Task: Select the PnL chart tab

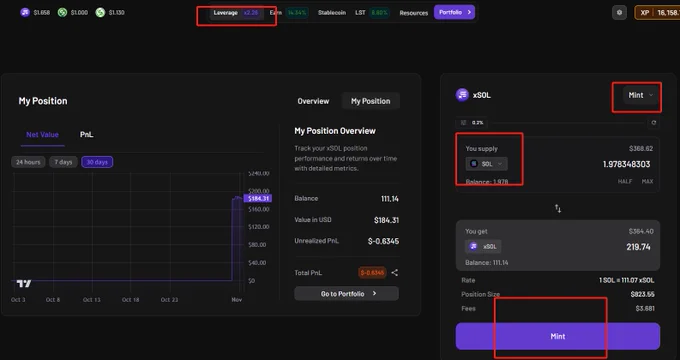Action: [x=86, y=135]
